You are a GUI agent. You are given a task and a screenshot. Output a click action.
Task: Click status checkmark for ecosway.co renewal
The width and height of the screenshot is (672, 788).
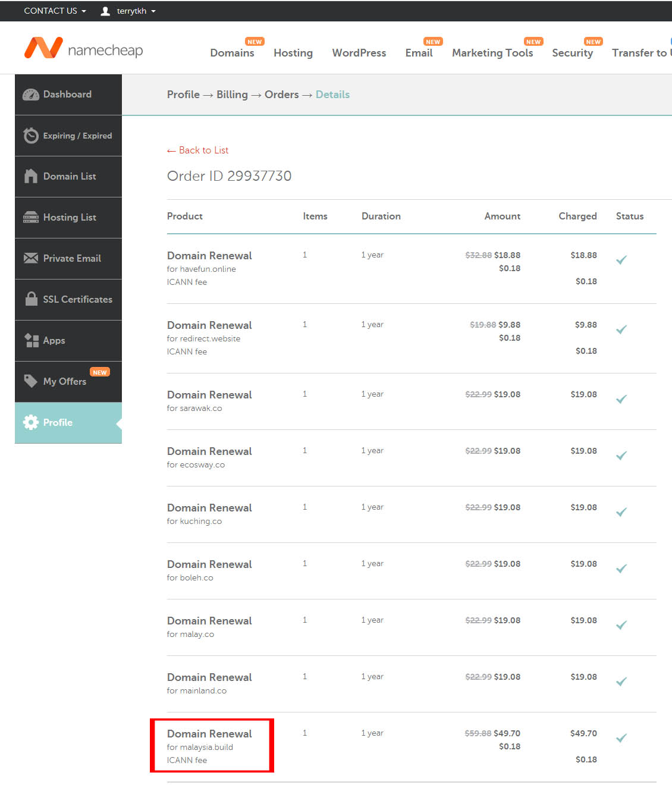(621, 456)
